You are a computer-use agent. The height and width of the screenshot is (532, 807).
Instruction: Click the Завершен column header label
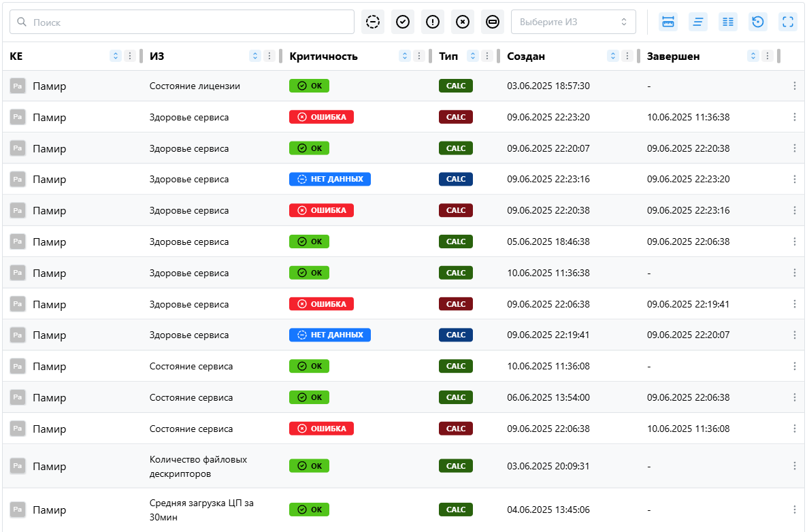[x=673, y=56]
